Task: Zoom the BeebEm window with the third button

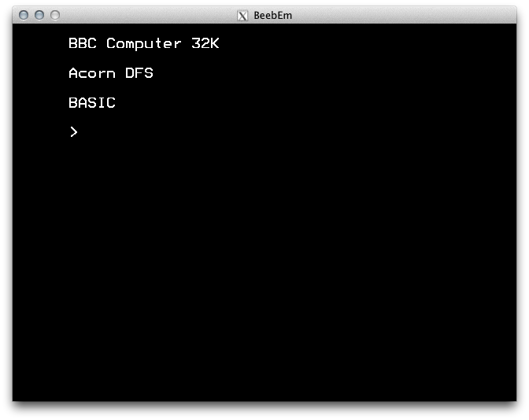Action: (55, 15)
